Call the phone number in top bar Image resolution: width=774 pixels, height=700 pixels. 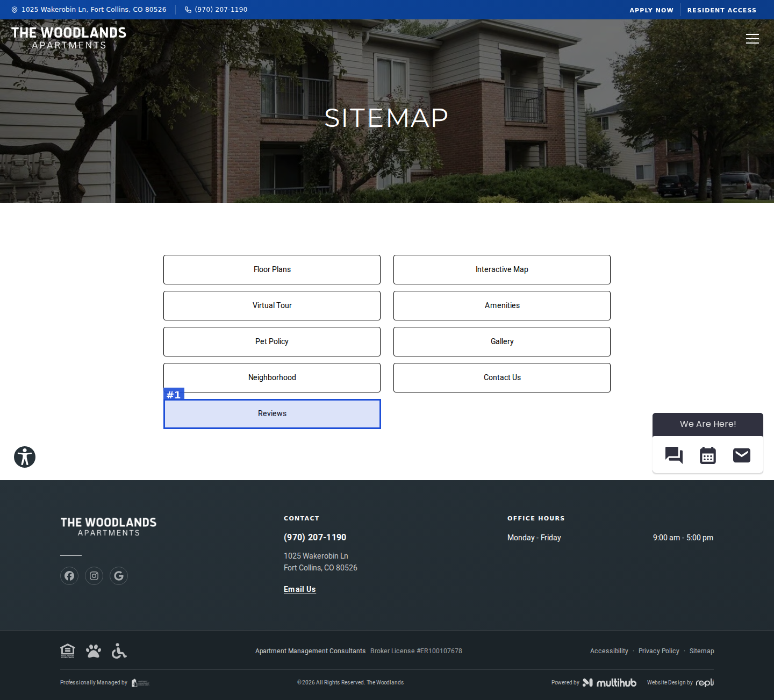(x=216, y=10)
